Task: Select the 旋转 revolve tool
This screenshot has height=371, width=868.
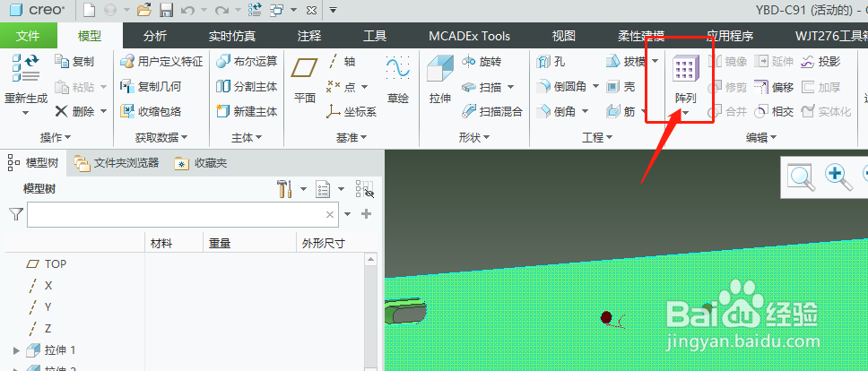Action: click(481, 61)
